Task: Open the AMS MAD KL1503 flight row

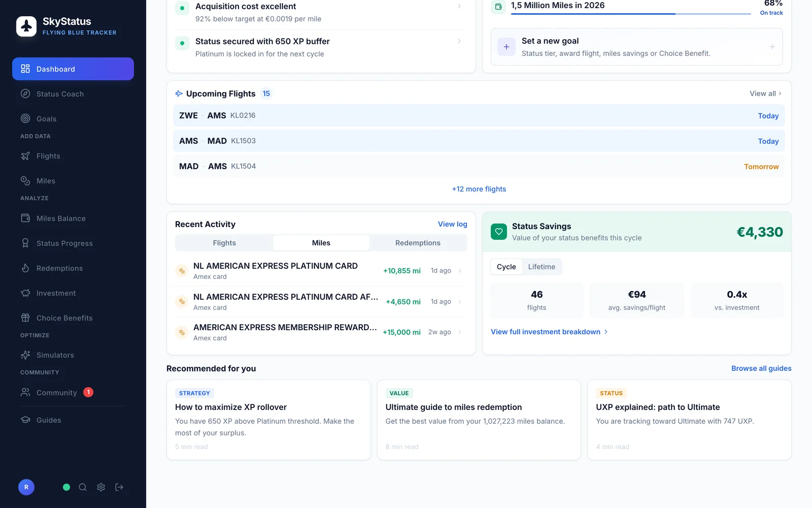Action: [x=479, y=141]
